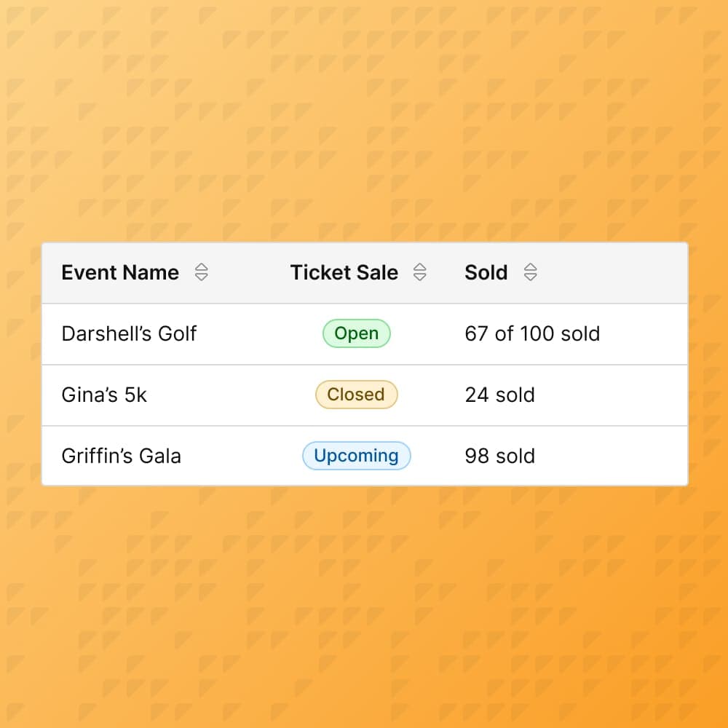Viewport: 728px width, 728px height.
Task: Click the down arrow on Sold sorter
Action: [x=531, y=277]
